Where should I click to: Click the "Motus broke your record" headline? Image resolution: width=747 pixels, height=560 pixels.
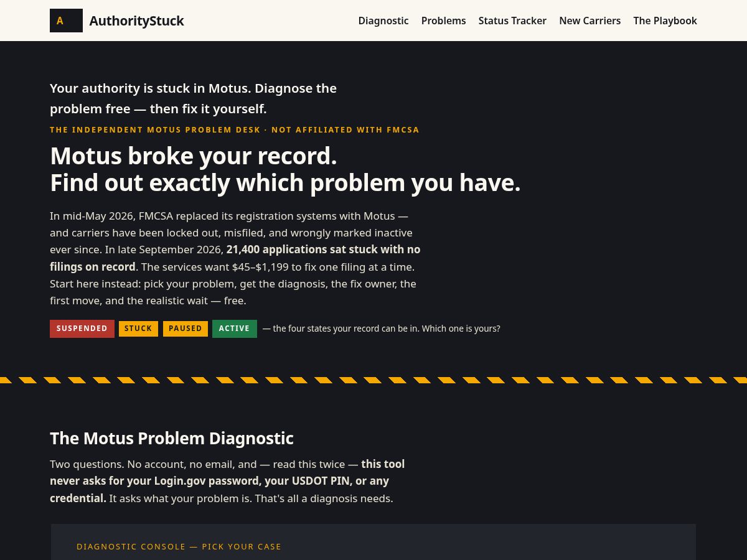pyautogui.click(x=194, y=156)
